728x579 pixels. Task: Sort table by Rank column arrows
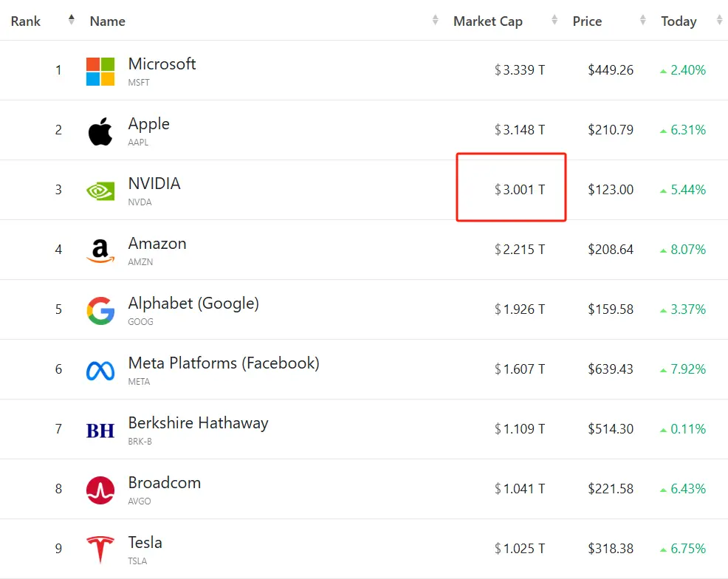pos(71,20)
